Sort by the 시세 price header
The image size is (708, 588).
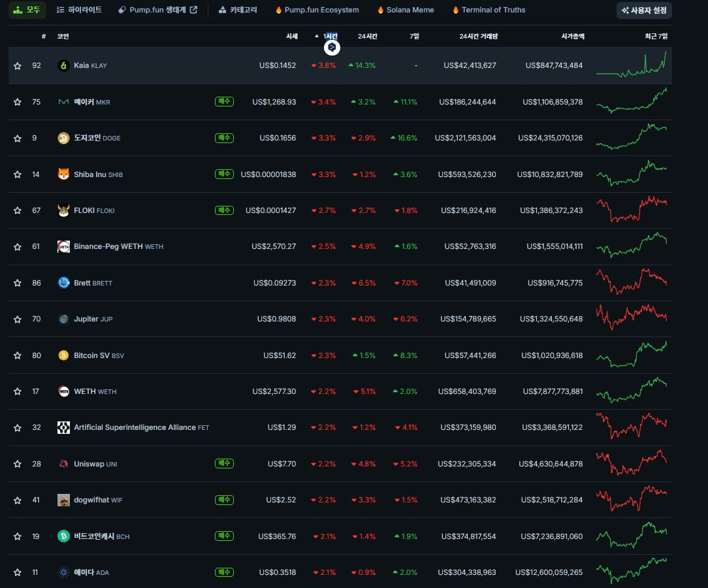[292, 36]
